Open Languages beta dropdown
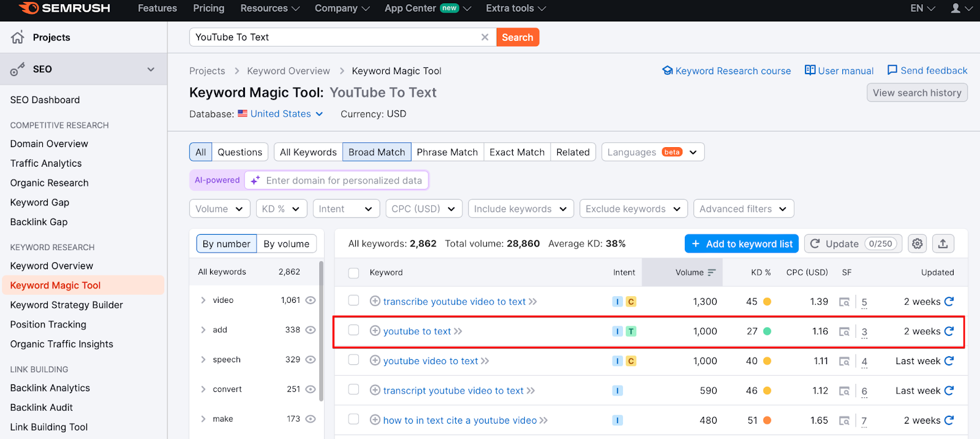The width and height of the screenshot is (980, 439). 653,152
